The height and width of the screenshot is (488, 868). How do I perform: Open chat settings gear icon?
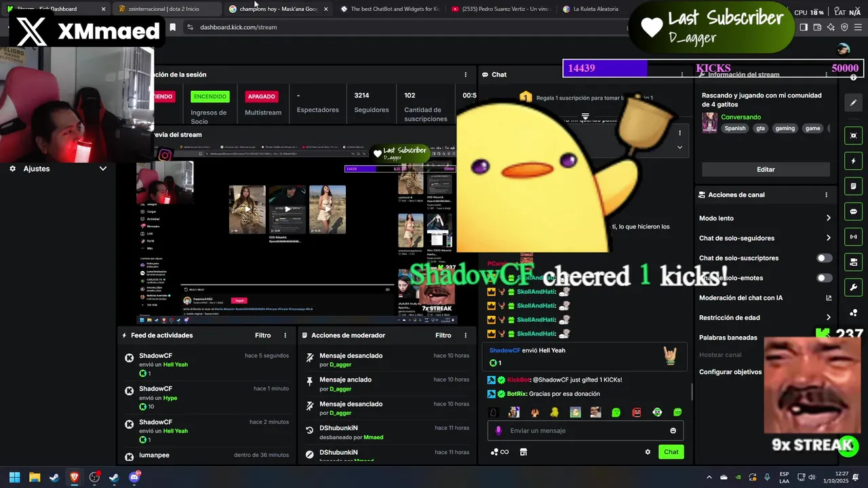[648, 452]
